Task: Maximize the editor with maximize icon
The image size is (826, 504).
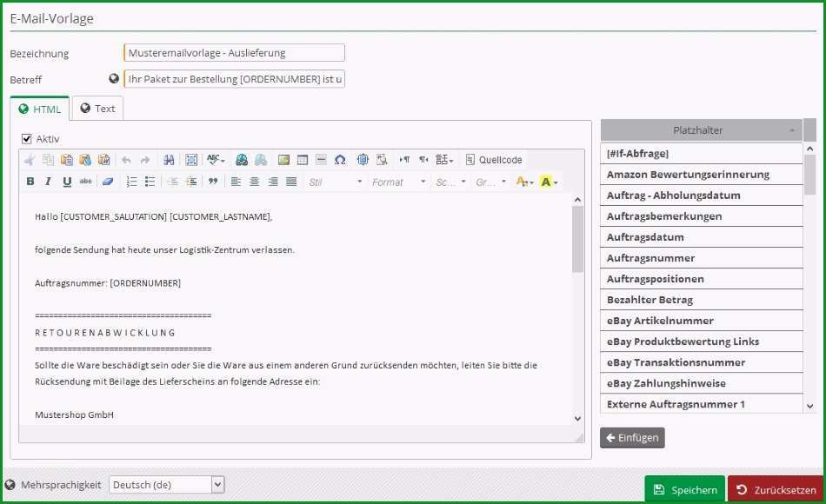Action: pos(363,160)
